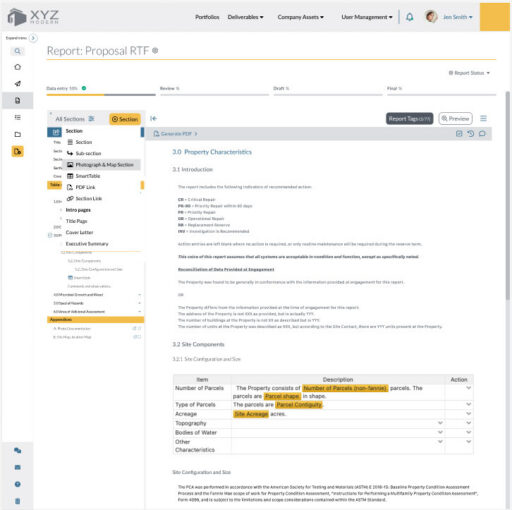Open Portfolios in top navigation

[207, 17]
